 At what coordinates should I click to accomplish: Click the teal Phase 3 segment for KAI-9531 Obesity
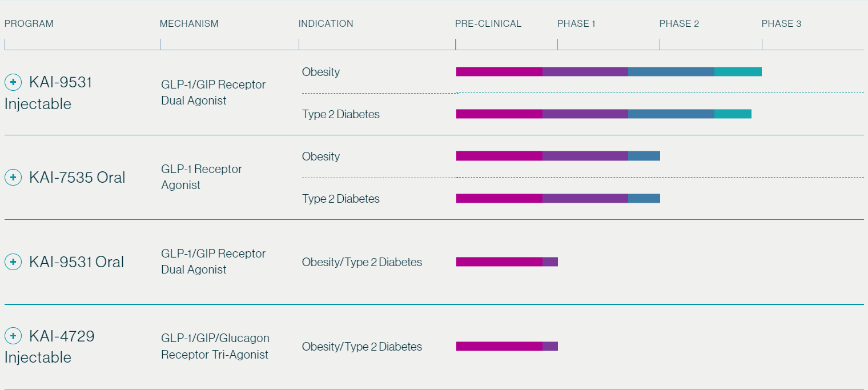[738, 71]
